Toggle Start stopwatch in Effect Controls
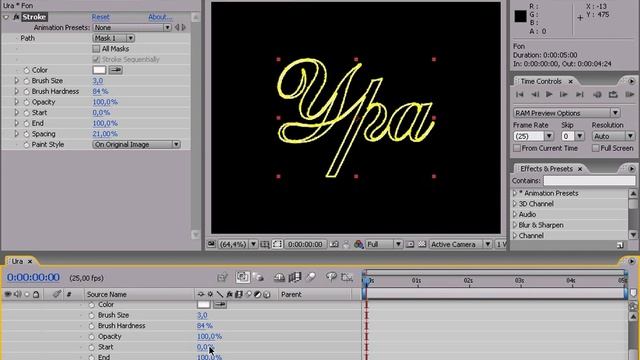 click(x=27, y=113)
